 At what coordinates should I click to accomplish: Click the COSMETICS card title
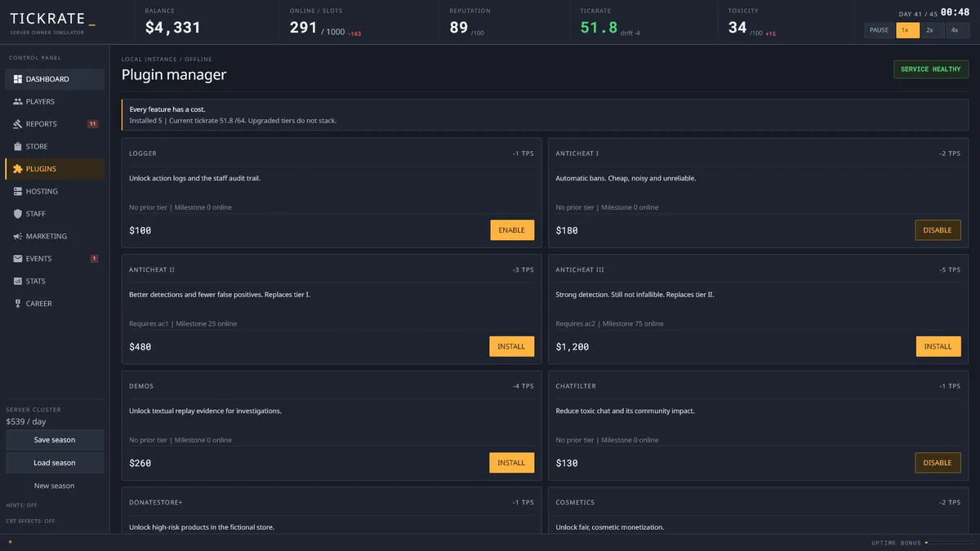[x=575, y=503]
